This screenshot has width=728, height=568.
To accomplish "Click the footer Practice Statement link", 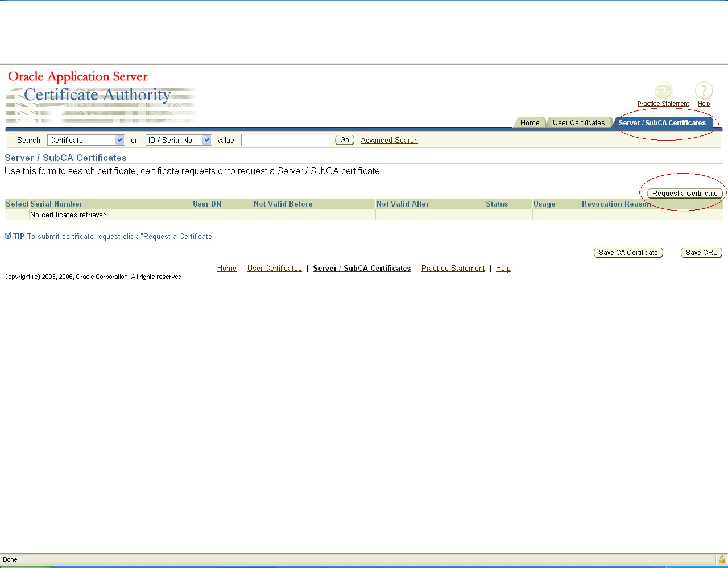I will pos(453,269).
